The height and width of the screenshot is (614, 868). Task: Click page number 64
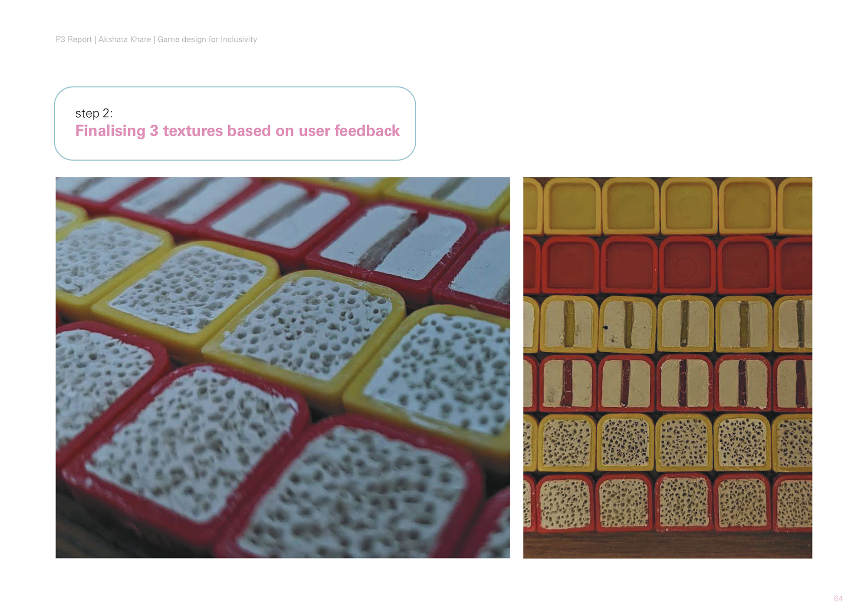[x=838, y=599]
